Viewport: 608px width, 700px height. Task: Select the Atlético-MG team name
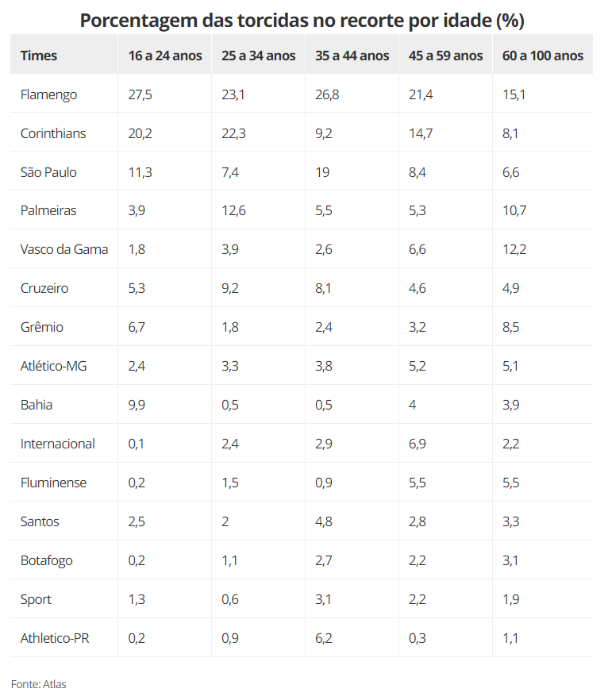click(x=54, y=366)
